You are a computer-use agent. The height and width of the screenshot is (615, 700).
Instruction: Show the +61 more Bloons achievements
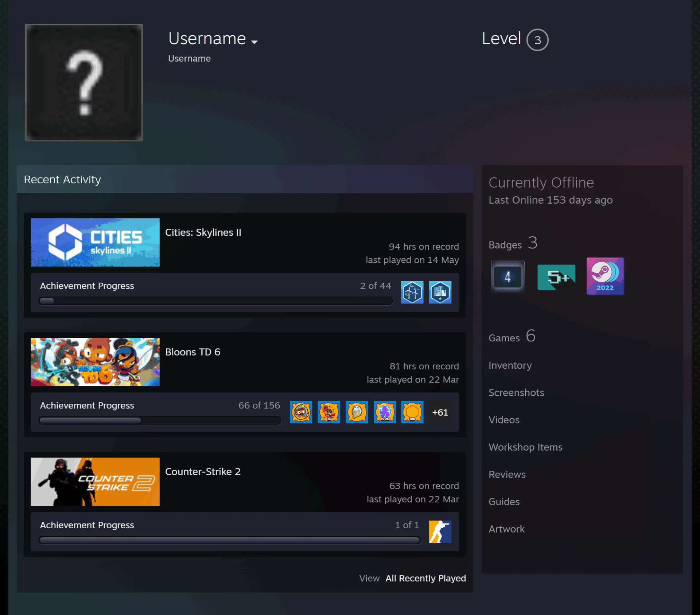pos(440,412)
